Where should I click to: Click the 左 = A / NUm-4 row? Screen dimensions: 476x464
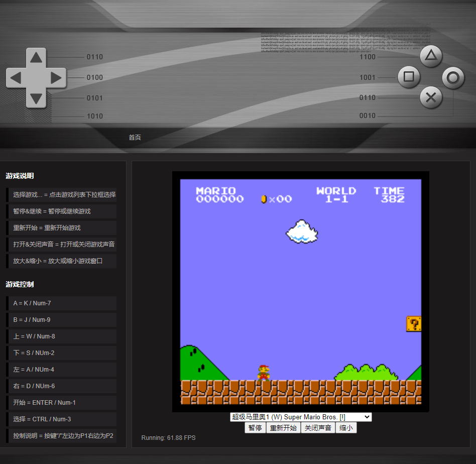pos(61,370)
